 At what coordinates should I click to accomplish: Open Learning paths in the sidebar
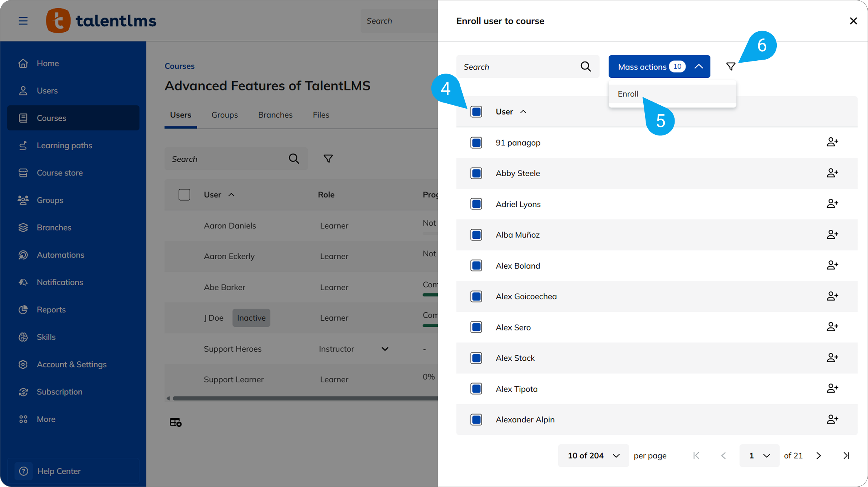(x=73, y=145)
